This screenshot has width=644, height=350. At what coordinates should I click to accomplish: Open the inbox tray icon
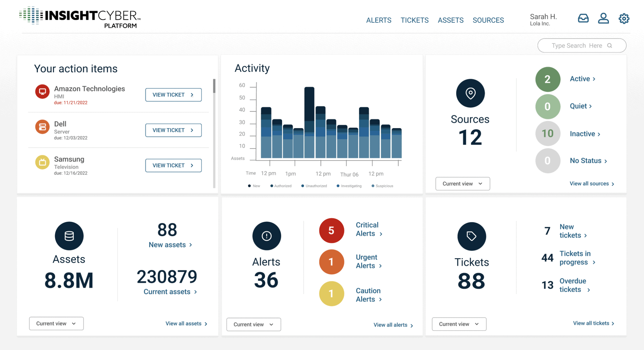(x=583, y=18)
